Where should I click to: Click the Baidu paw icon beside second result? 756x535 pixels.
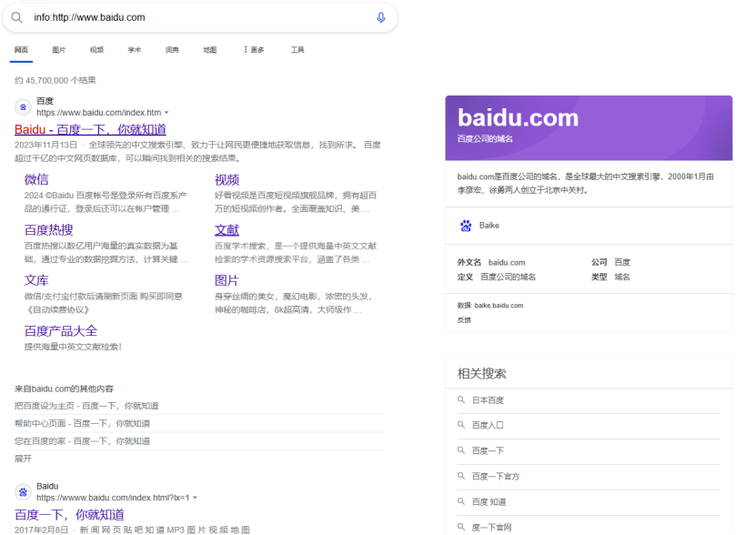click(x=23, y=492)
